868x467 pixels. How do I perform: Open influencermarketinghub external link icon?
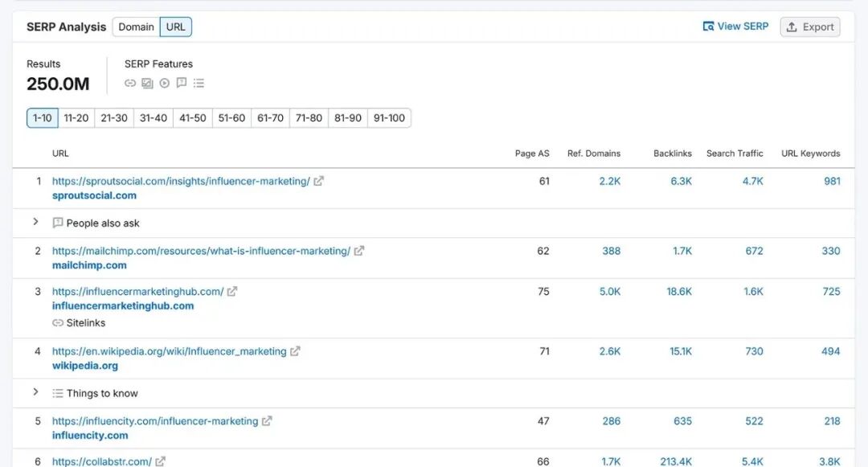(x=232, y=291)
